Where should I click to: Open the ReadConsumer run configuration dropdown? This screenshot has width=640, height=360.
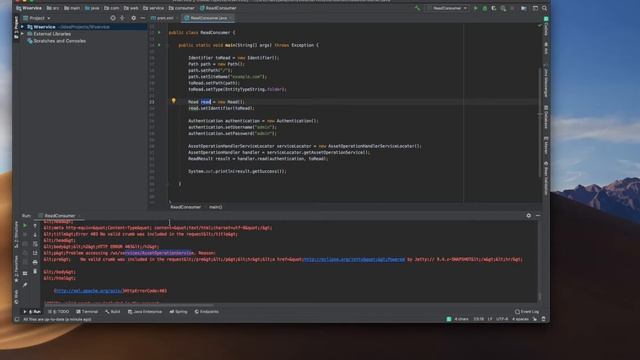click(447, 8)
